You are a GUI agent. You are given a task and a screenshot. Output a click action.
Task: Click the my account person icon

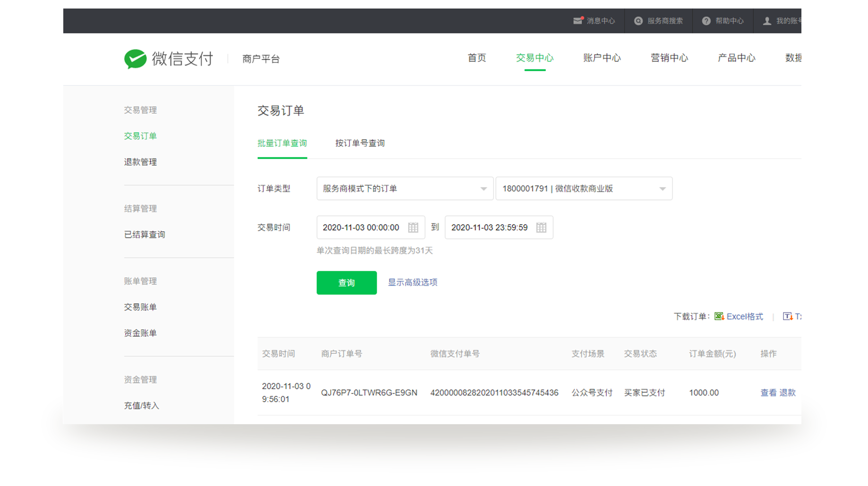[x=767, y=21]
